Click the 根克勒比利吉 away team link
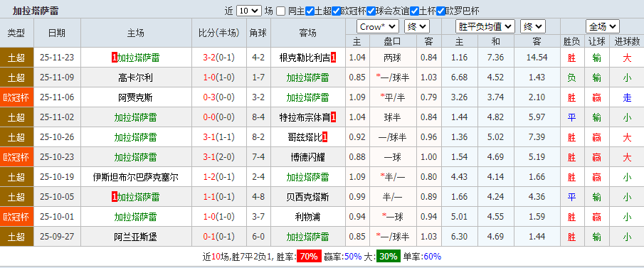This screenshot has height=268, width=644. pos(305,58)
